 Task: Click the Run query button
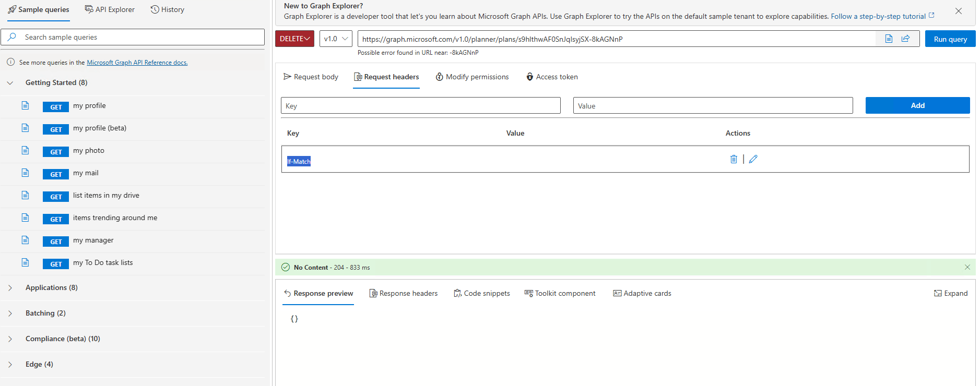pyautogui.click(x=950, y=39)
